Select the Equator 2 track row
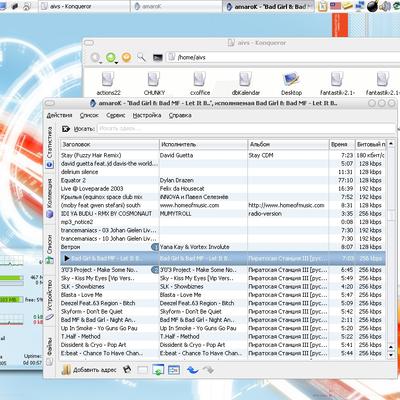 tap(223, 180)
